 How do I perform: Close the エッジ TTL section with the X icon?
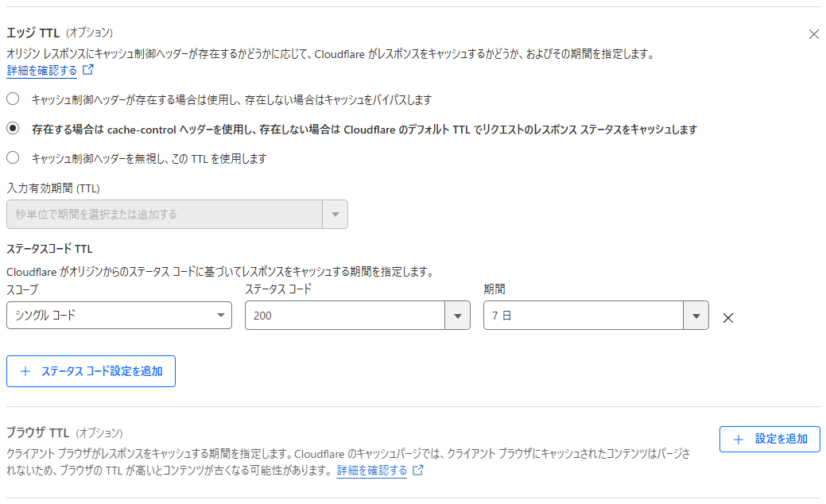pos(813,34)
